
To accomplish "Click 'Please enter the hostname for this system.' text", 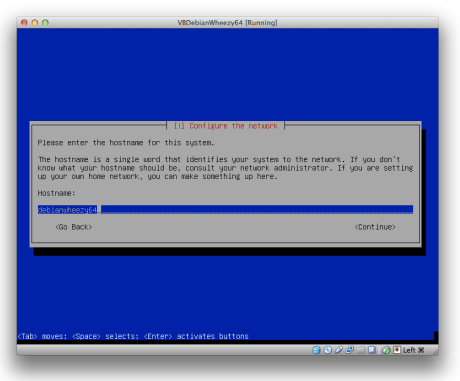I will coord(126,143).
